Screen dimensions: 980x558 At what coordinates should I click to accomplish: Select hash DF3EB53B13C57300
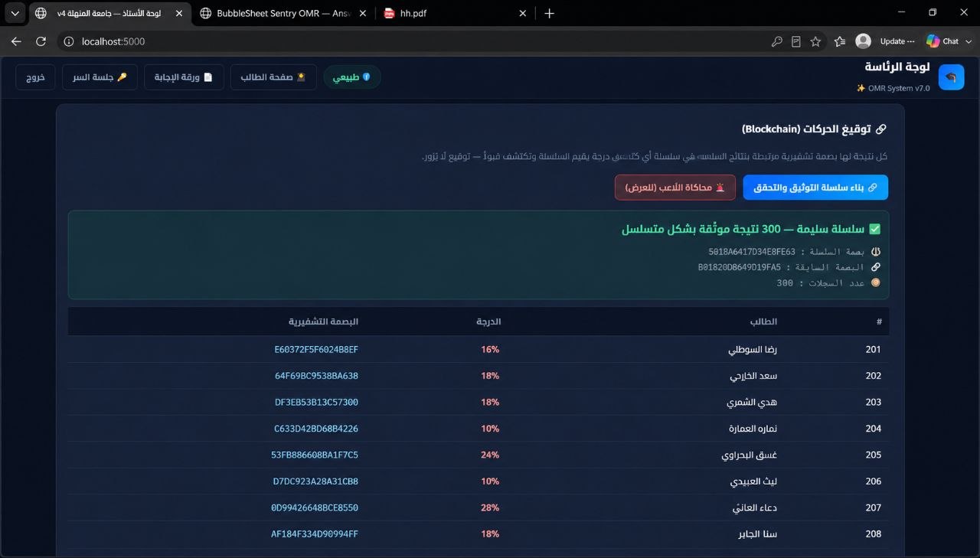[316, 402]
